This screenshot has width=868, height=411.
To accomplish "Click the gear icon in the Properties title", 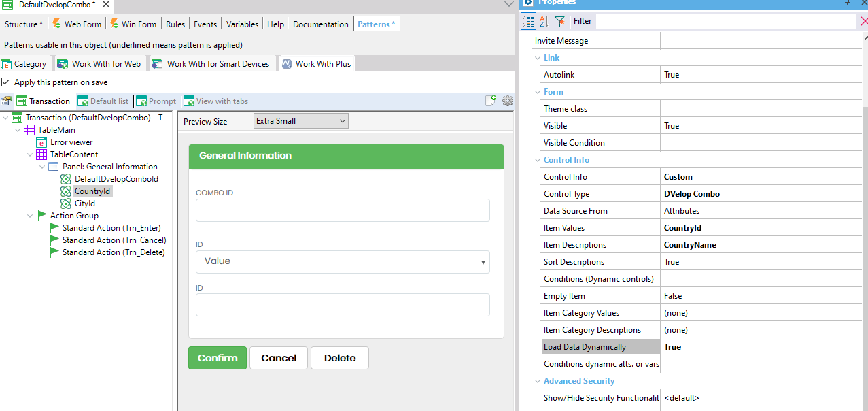I will tap(528, 3).
